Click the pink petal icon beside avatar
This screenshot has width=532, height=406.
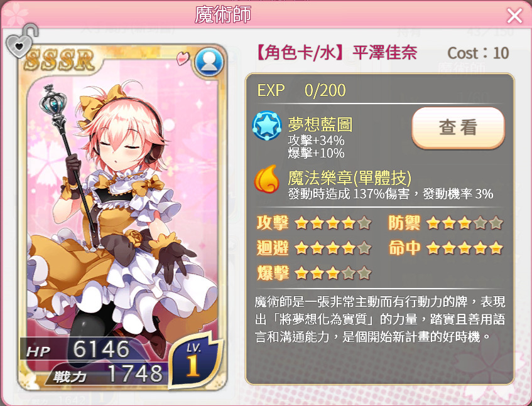[x=183, y=58]
